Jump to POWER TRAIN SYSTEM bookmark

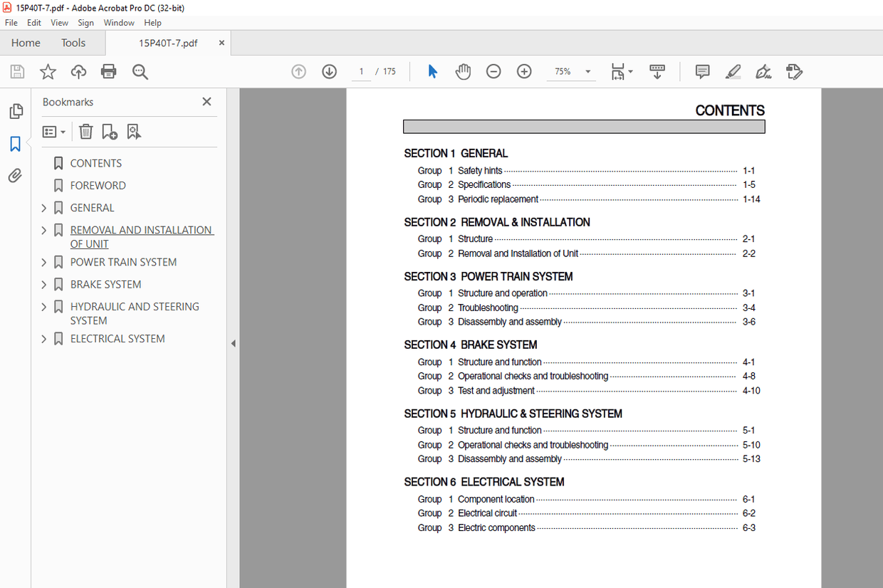123,262
